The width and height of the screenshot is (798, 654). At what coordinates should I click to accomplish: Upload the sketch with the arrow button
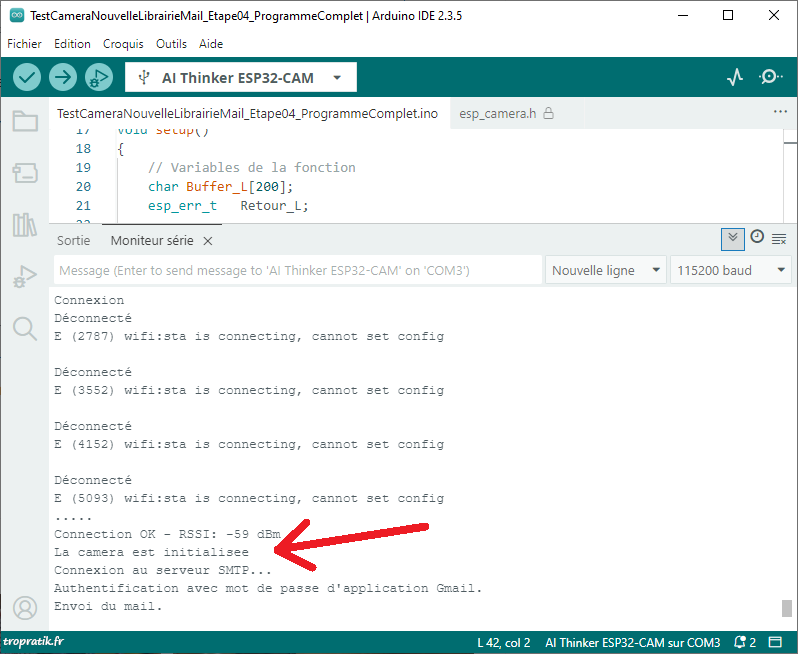coord(63,77)
